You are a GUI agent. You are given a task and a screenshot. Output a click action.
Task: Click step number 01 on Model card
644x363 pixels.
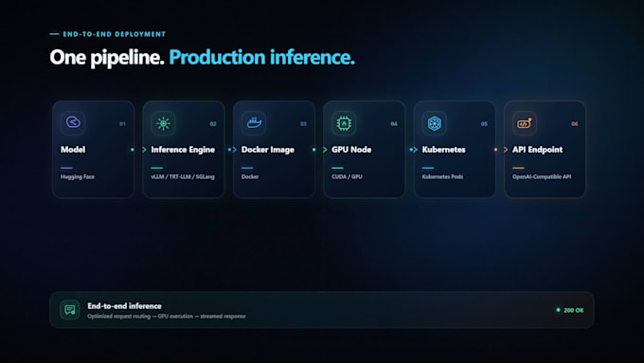tap(122, 124)
